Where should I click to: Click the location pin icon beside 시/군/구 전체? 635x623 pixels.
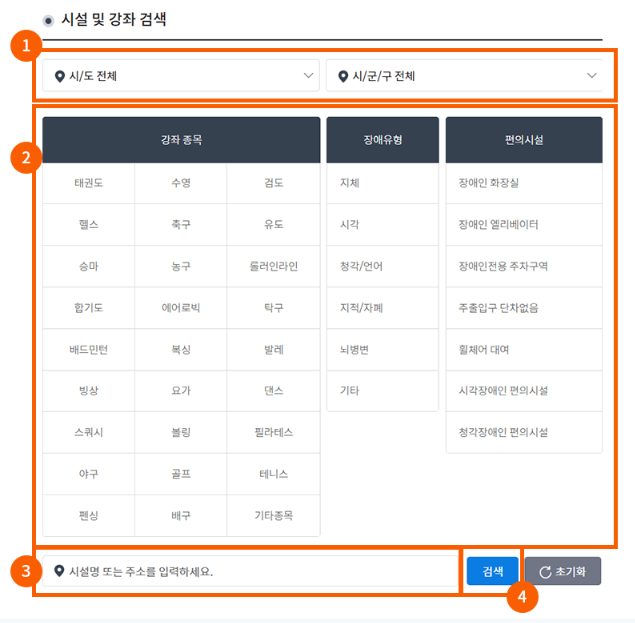(343, 76)
